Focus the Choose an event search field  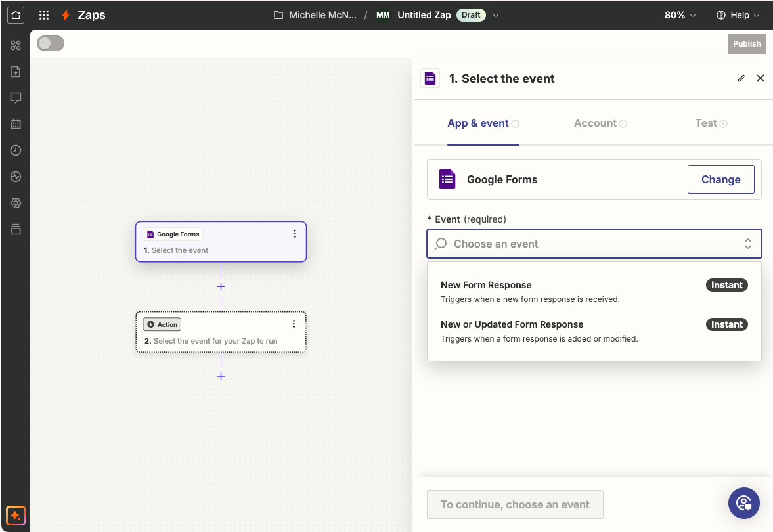tap(594, 244)
